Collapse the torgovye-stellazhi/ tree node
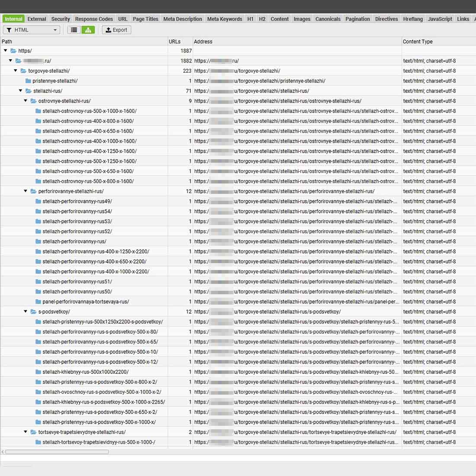 click(16, 71)
